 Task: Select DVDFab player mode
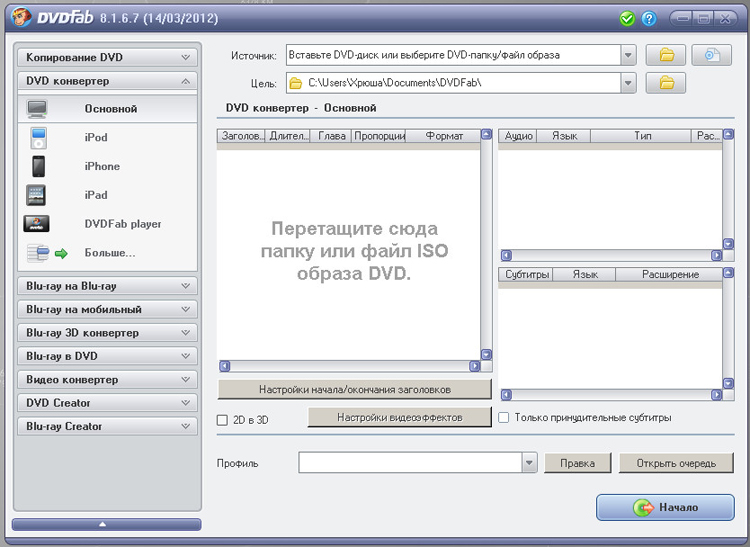(107, 224)
